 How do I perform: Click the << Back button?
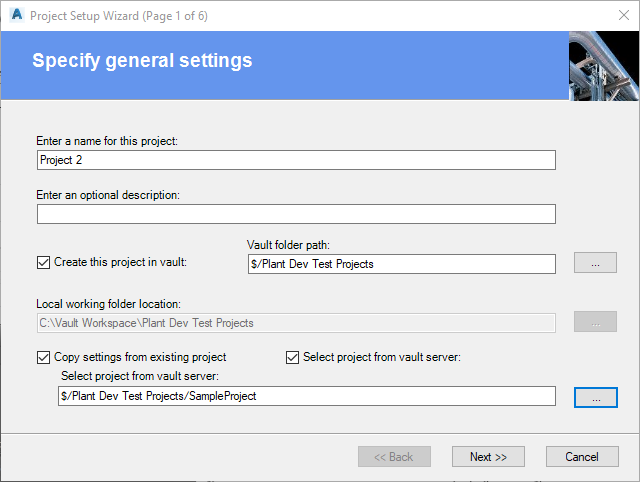394,457
